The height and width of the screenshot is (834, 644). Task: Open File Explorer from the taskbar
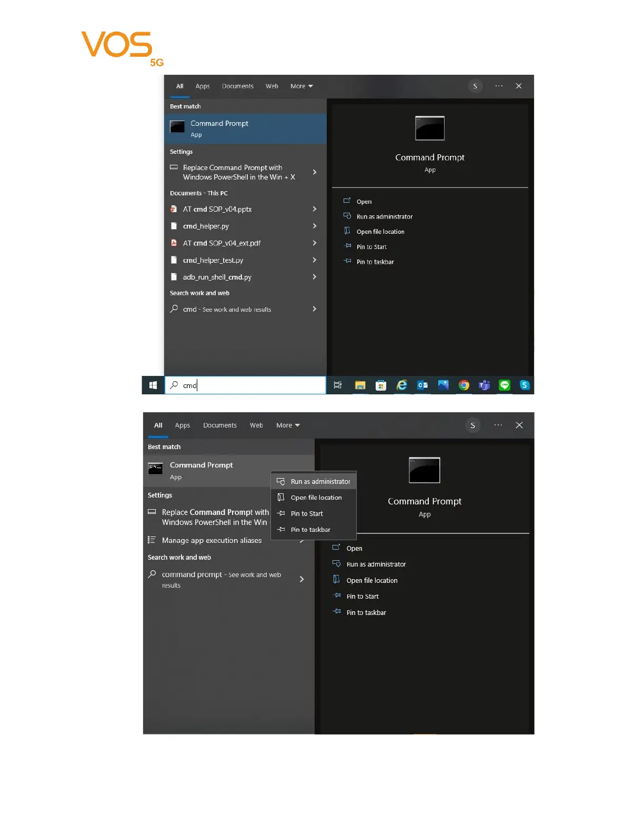point(360,385)
